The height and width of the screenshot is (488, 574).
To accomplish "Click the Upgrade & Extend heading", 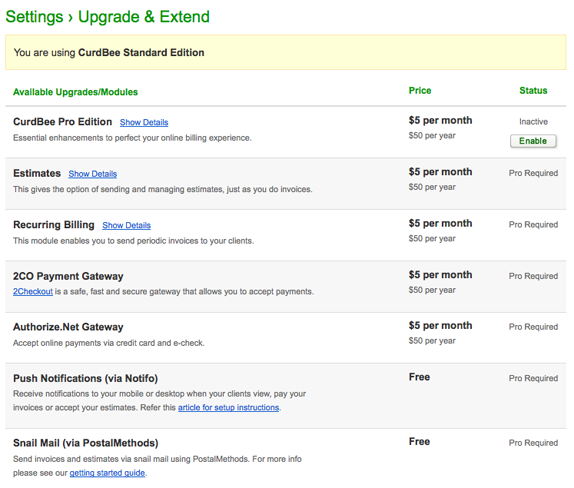I will tap(144, 17).
